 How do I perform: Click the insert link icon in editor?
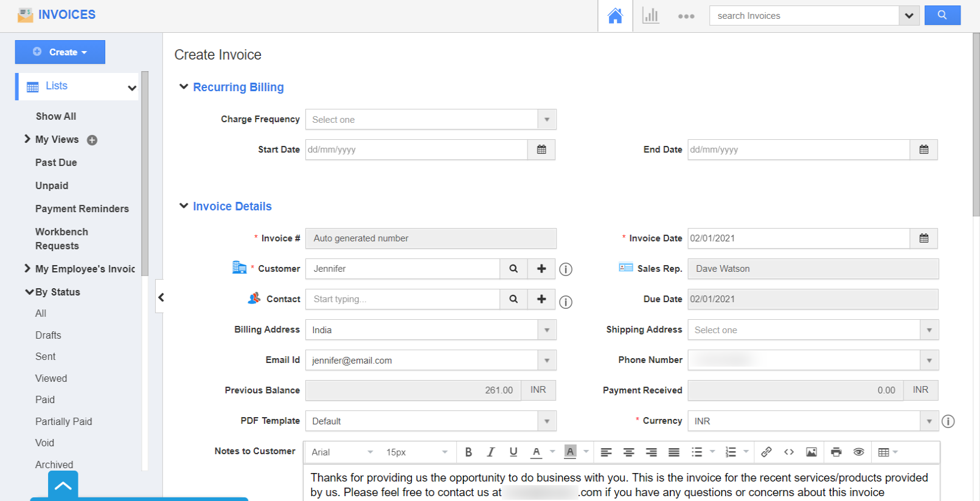pos(766,452)
